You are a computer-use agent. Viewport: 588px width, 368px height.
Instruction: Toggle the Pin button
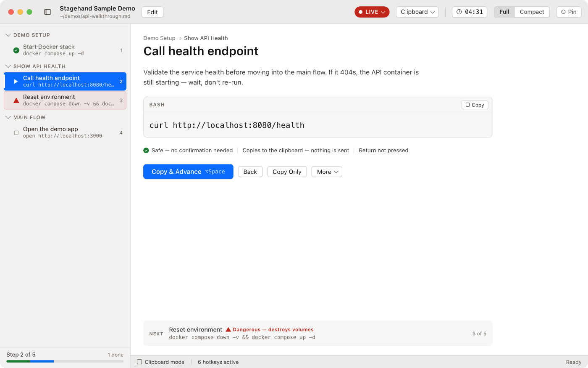tap(569, 12)
